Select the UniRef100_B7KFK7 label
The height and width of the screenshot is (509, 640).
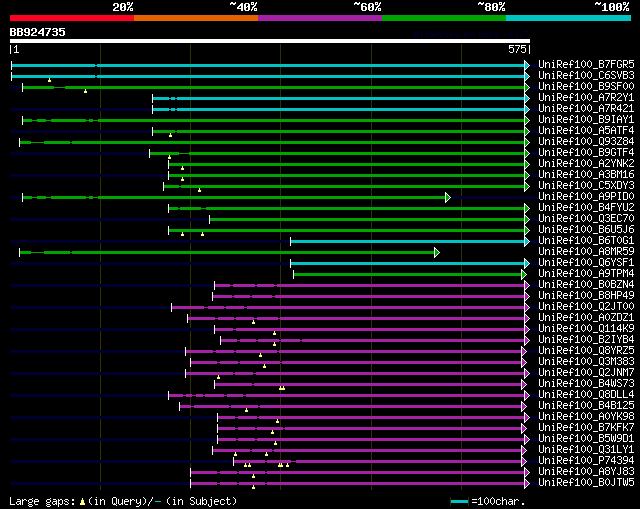click(x=586, y=428)
